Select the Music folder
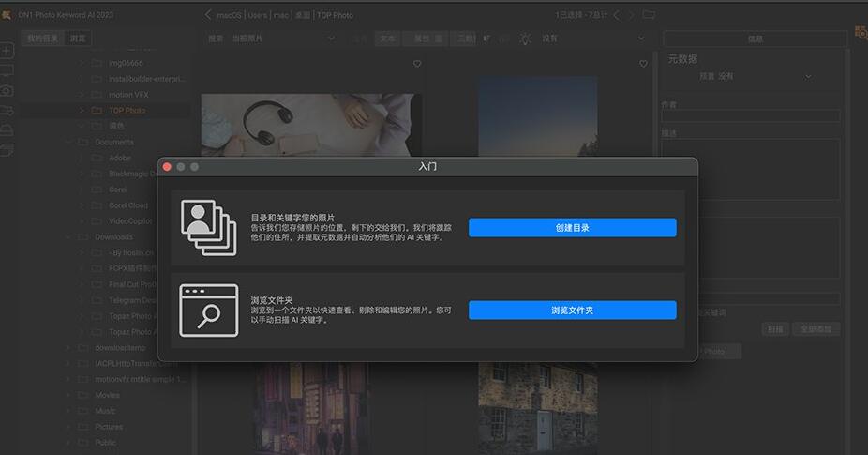Image resolution: width=868 pixels, height=455 pixels. pyautogui.click(x=105, y=411)
